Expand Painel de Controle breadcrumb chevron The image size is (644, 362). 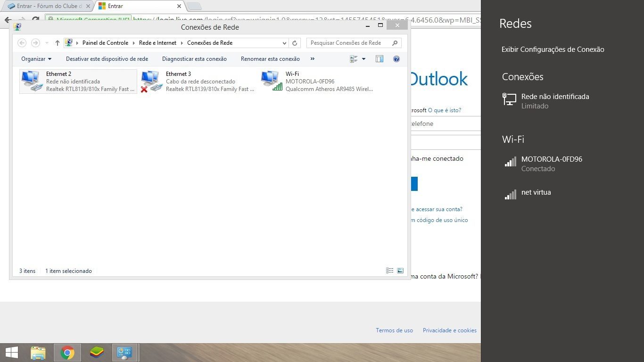point(134,43)
